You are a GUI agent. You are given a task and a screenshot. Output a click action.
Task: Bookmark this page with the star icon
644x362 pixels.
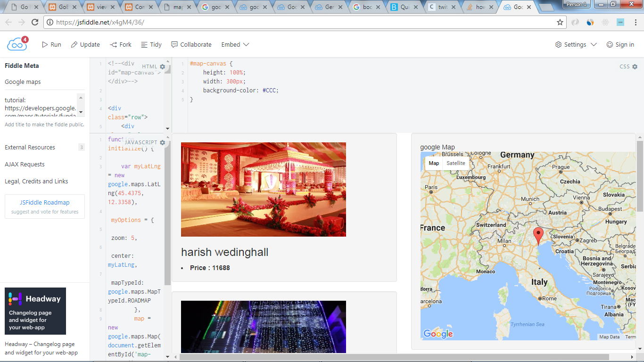click(x=560, y=22)
